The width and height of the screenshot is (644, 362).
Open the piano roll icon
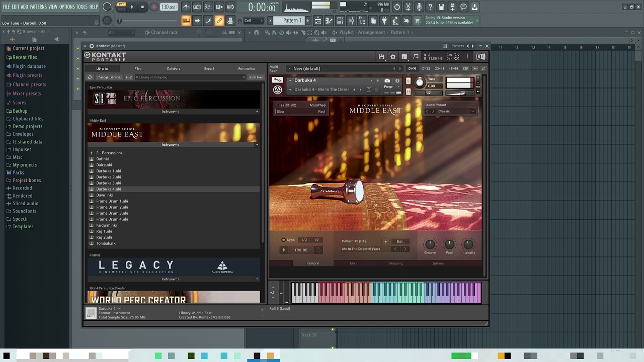[x=329, y=21]
